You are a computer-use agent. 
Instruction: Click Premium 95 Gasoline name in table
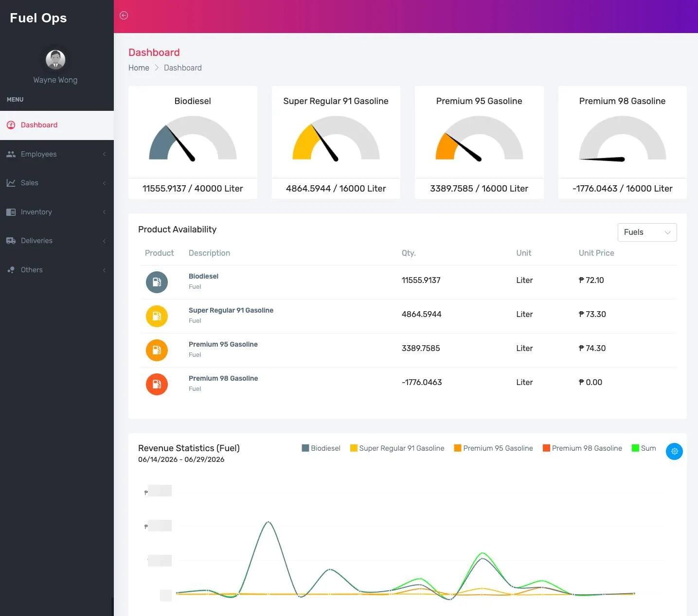[223, 344]
